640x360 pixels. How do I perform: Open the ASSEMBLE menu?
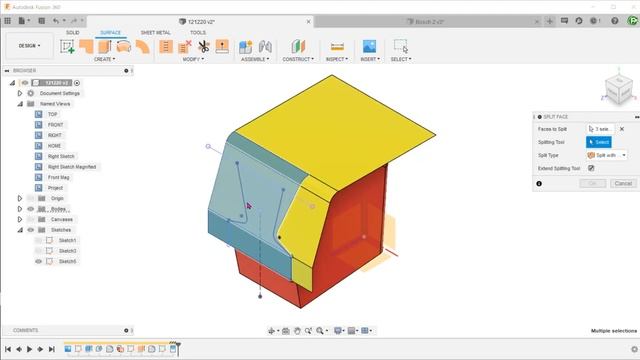255,59
